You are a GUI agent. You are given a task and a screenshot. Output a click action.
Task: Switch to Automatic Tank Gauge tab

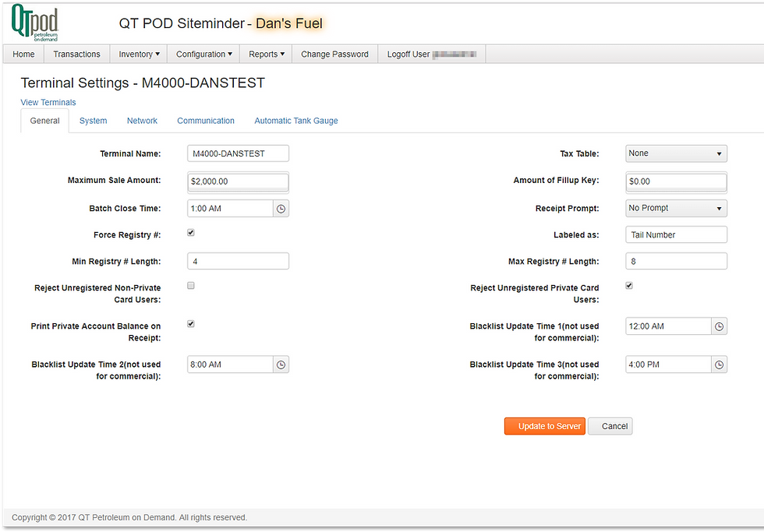[295, 121]
